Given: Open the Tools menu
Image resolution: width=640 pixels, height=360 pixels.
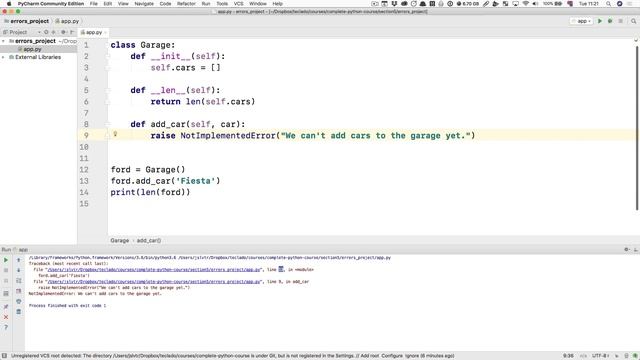Looking at the screenshot, I should tap(222, 4).
